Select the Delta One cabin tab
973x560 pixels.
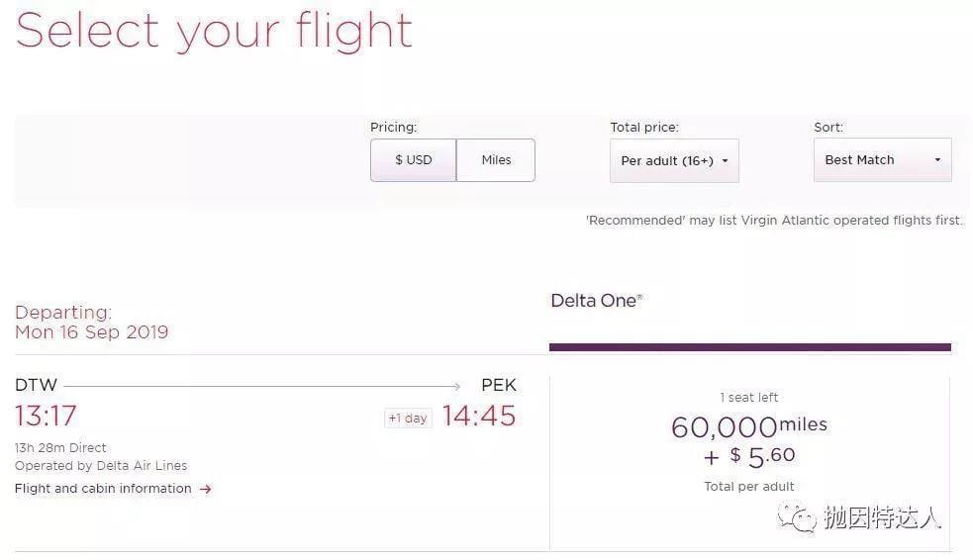pos(596,301)
